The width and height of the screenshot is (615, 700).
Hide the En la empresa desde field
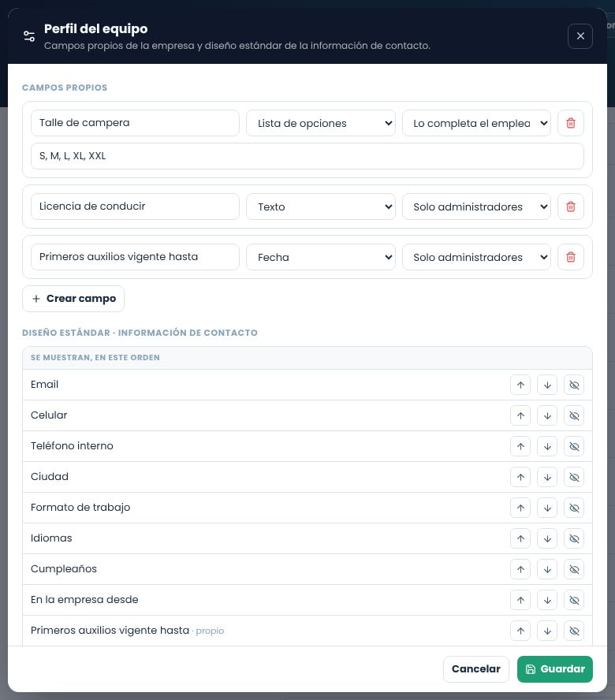point(574,601)
